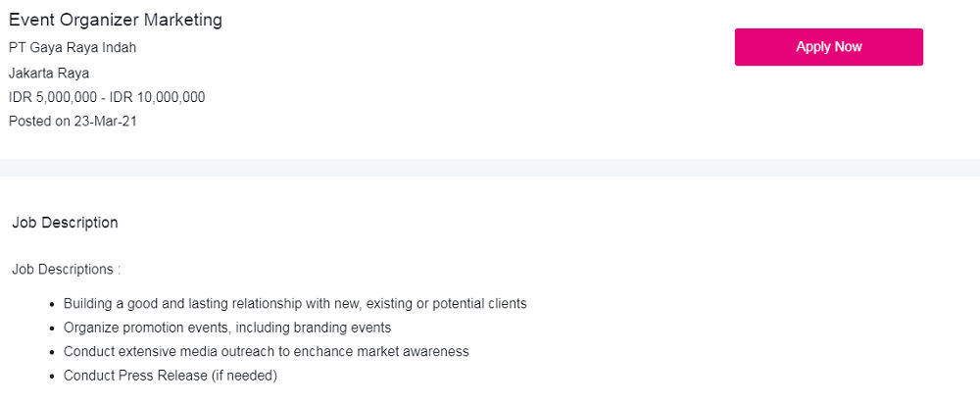Image resolution: width=980 pixels, height=405 pixels.
Task: Click the Apply Now button
Action: [828, 47]
